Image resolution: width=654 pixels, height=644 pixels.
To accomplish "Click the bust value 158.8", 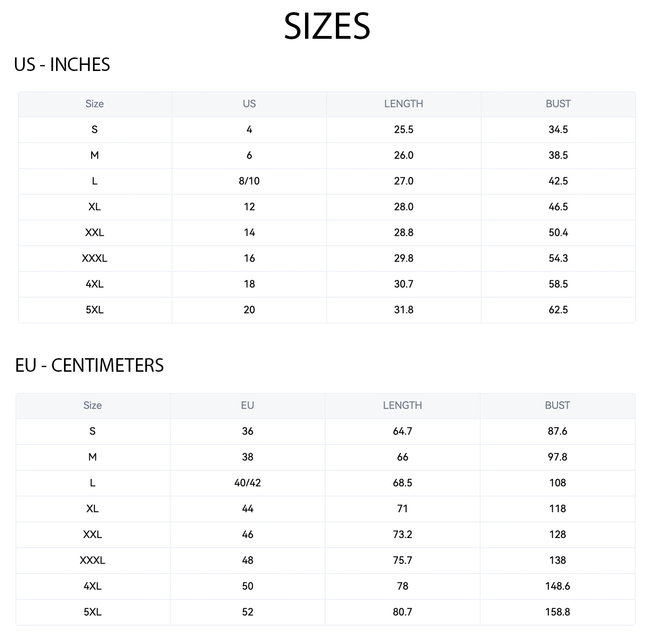I will (x=557, y=612).
